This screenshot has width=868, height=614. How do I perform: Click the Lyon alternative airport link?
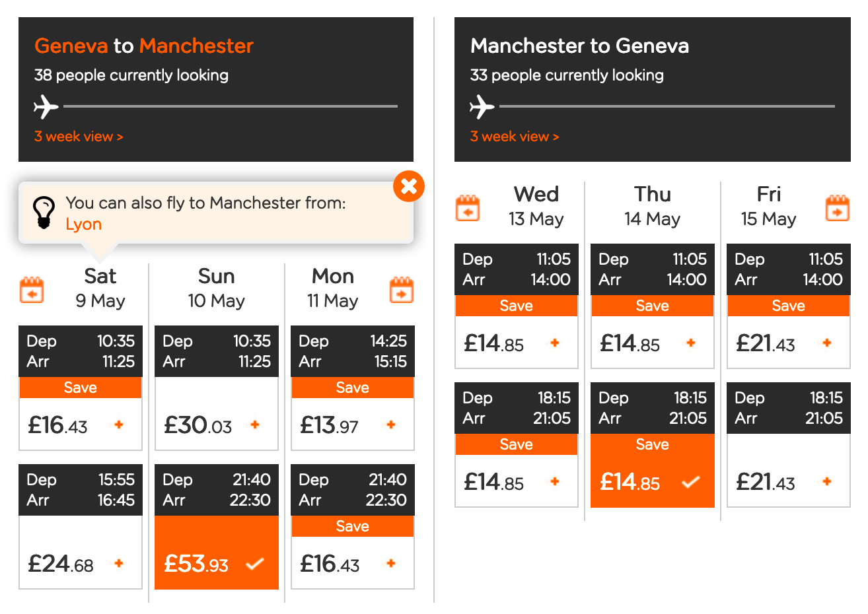coord(83,224)
